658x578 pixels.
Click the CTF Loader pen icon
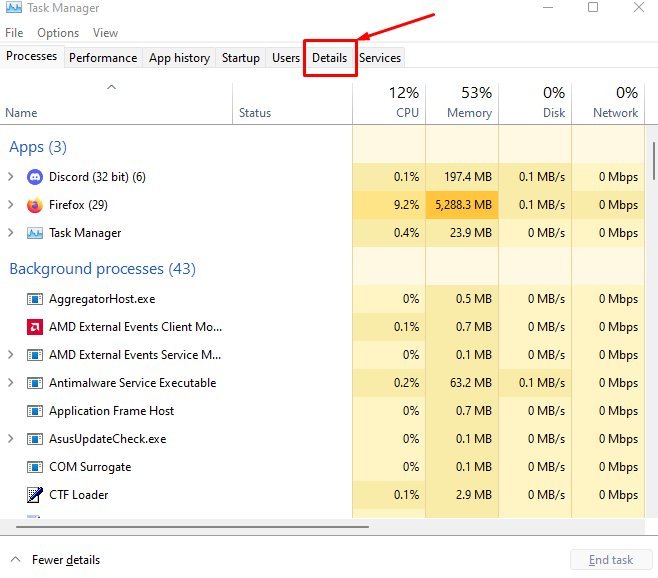[34, 495]
